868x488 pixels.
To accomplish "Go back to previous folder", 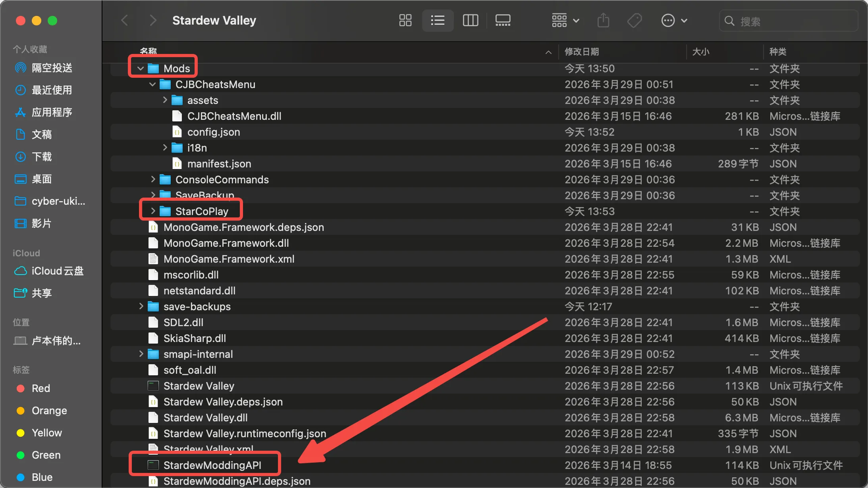I will coord(125,20).
